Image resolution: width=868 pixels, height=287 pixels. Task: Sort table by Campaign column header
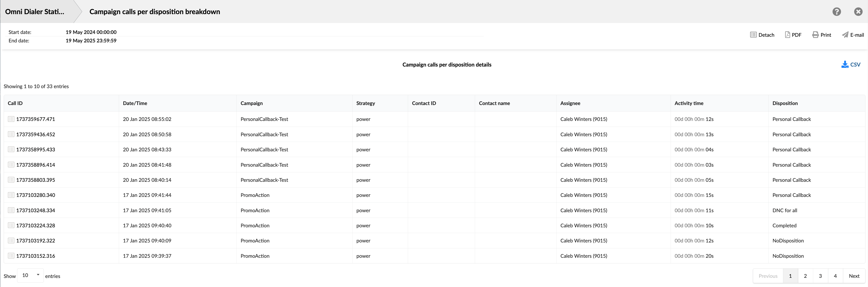(x=251, y=103)
